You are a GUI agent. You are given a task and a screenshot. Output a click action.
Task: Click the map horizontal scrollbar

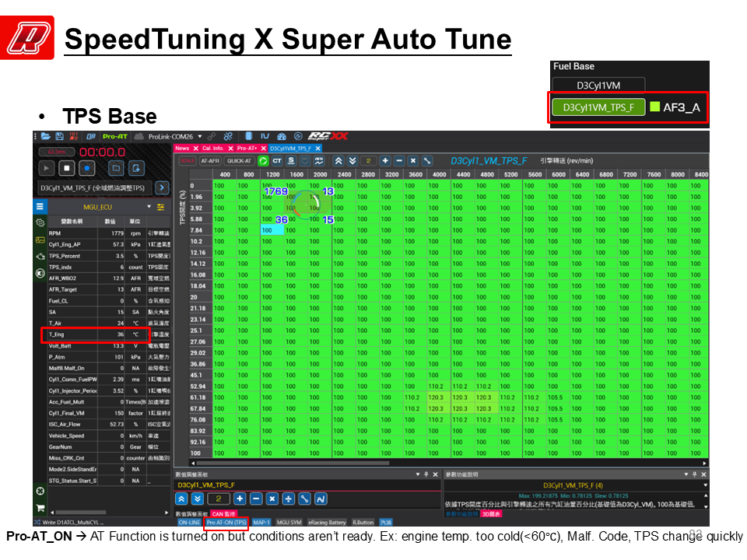click(293, 463)
